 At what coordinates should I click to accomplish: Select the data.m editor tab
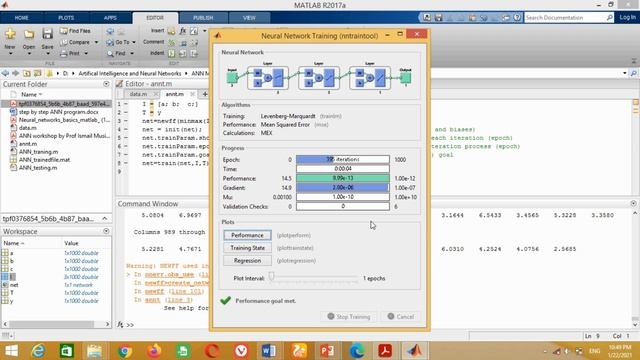pyautogui.click(x=138, y=94)
